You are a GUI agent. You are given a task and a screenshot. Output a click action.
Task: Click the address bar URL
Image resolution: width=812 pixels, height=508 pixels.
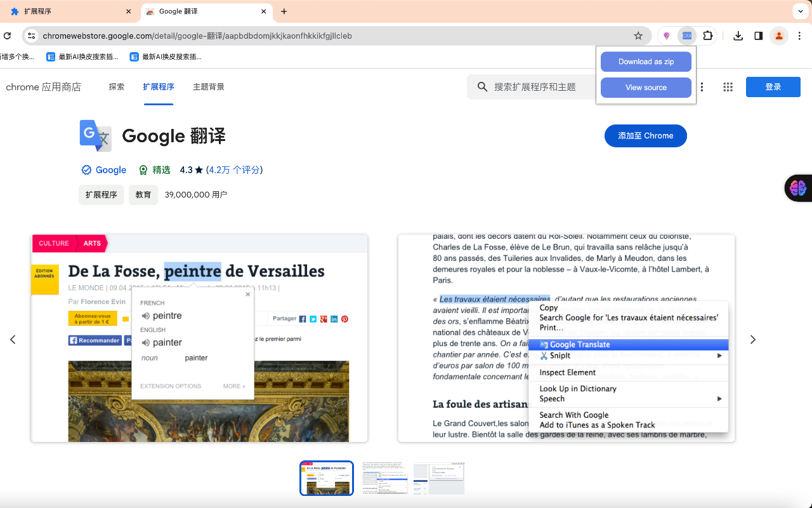tap(197, 36)
